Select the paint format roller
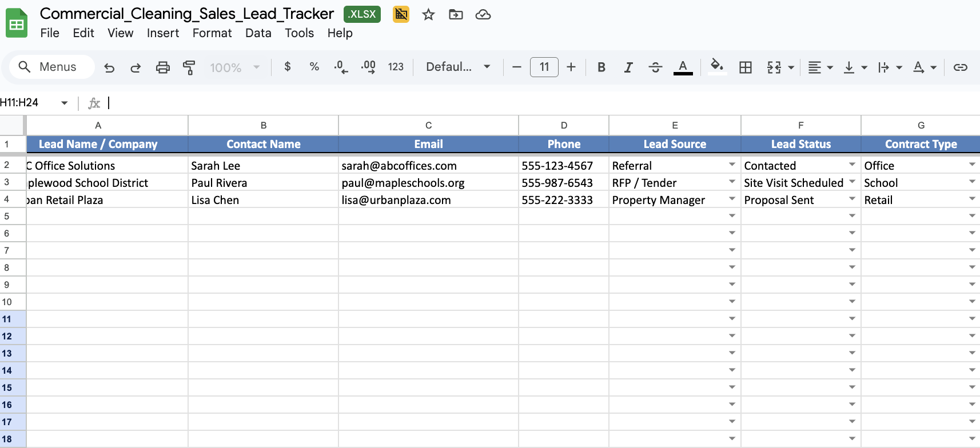The height and width of the screenshot is (448, 980). point(189,67)
